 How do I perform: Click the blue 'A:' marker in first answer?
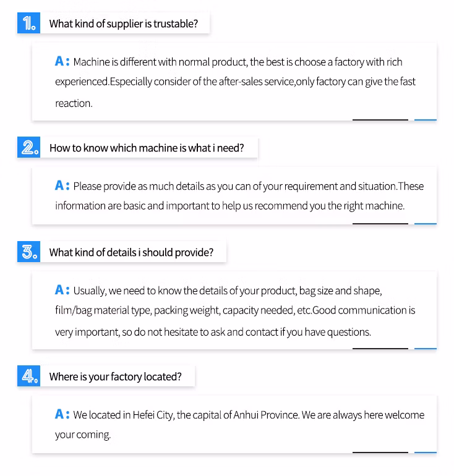(x=62, y=61)
